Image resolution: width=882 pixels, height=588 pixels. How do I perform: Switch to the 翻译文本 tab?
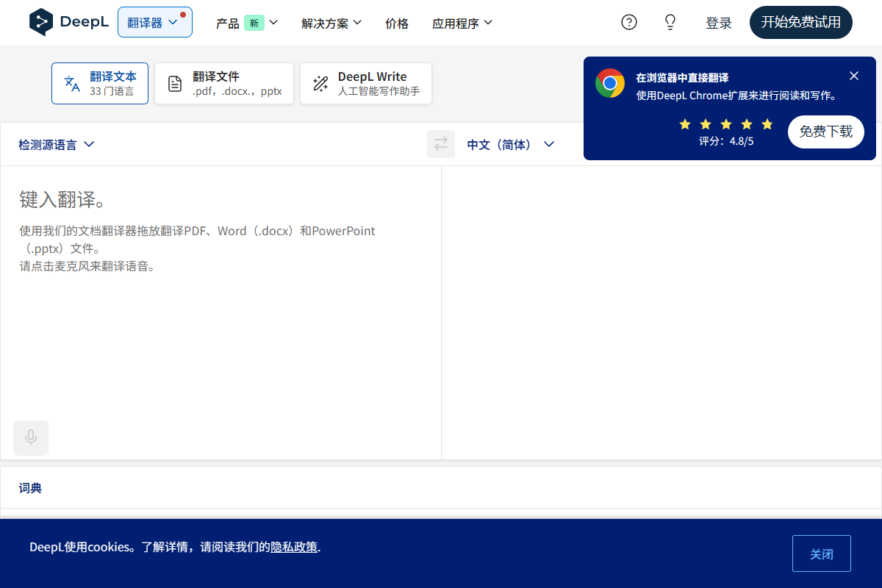[100, 82]
